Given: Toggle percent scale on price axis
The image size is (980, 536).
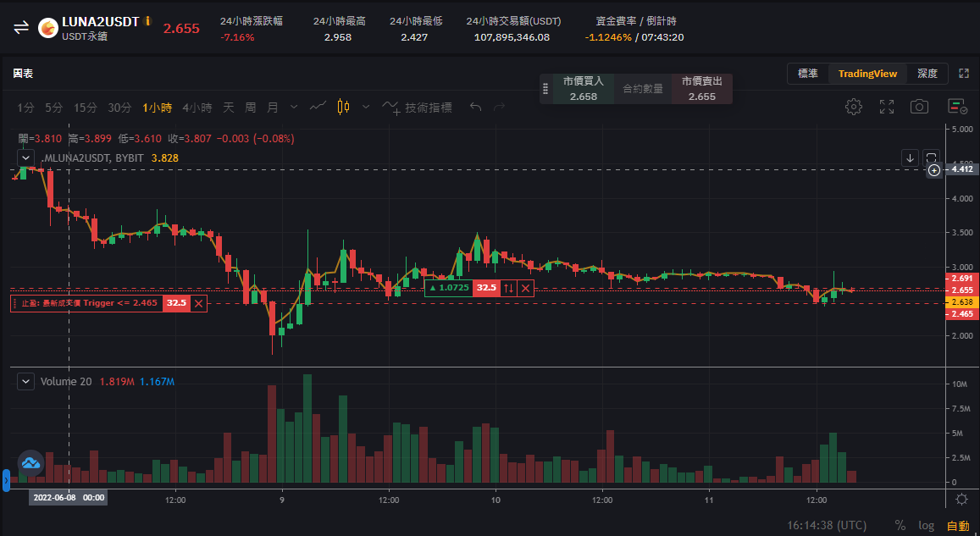Looking at the screenshot, I should click(900, 525).
